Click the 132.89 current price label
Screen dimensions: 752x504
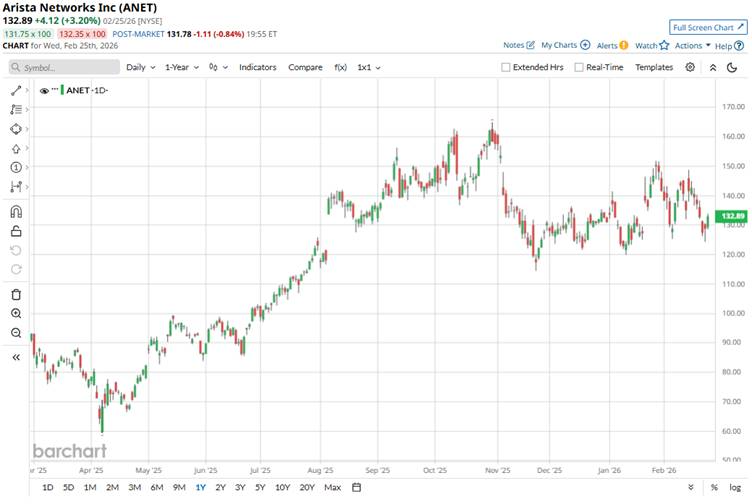[733, 216]
